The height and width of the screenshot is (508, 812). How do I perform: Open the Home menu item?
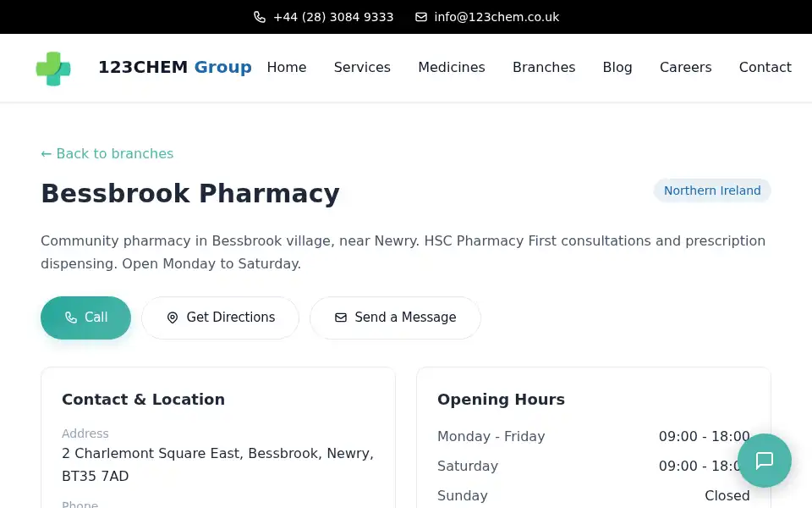click(287, 68)
